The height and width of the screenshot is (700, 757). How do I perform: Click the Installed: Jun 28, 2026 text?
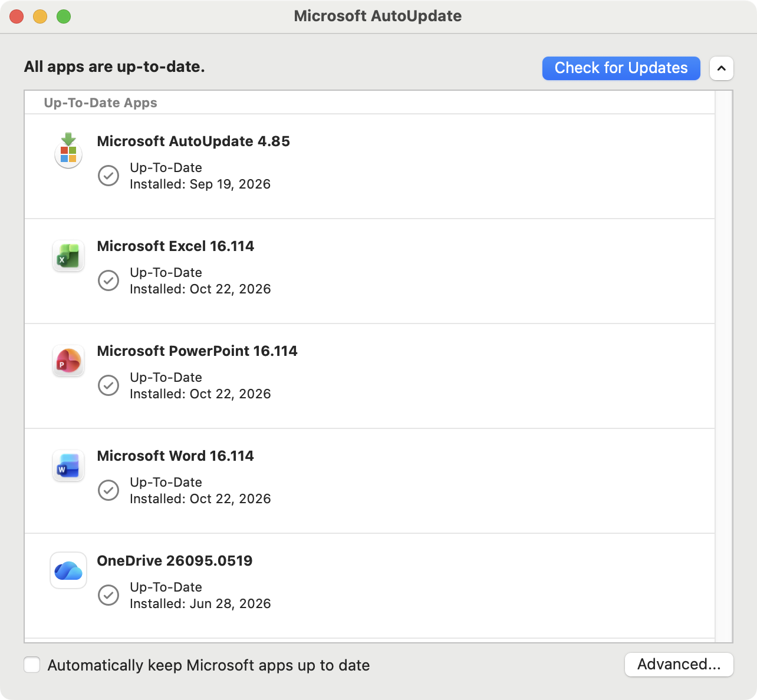pos(200,604)
